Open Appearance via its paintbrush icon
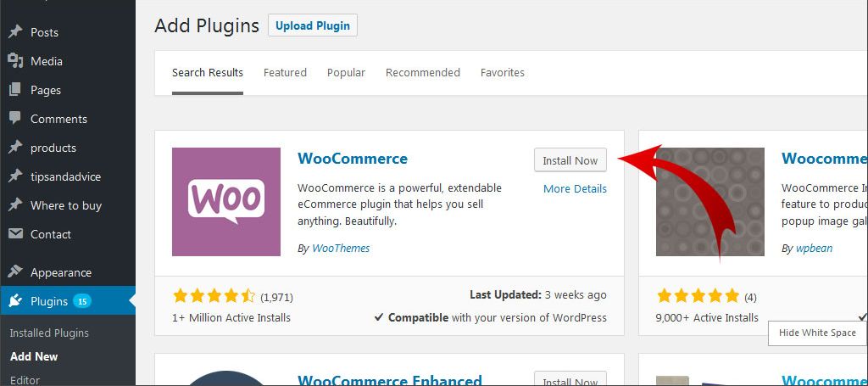The width and height of the screenshot is (868, 386). (15, 272)
